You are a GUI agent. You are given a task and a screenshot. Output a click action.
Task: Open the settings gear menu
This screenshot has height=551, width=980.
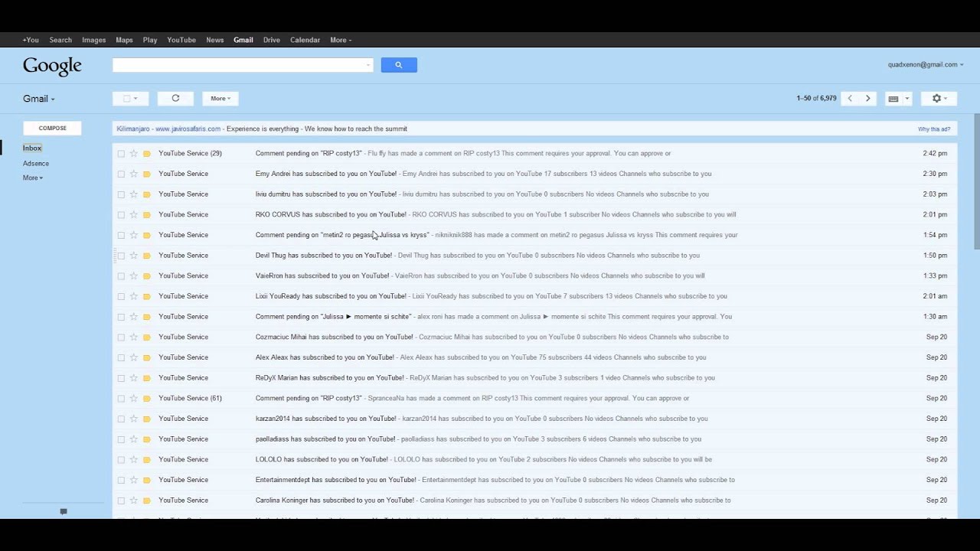pyautogui.click(x=939, y=99)
